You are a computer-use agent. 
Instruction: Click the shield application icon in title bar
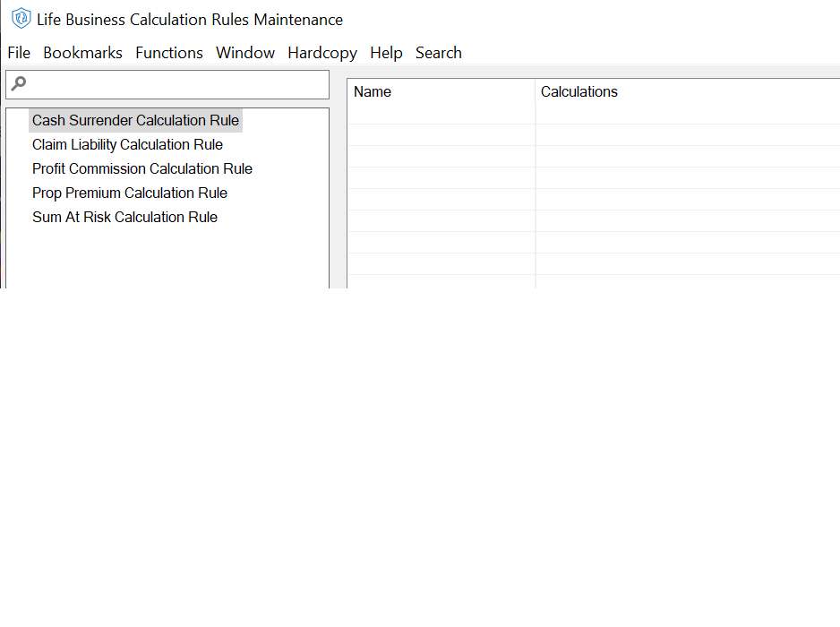tap(21, 19)
